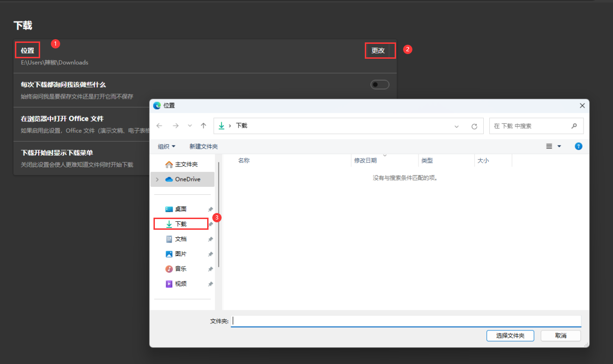Viewport: 613px width, 364px height.
Task: Click 取消 button
Action: (561, 336)
